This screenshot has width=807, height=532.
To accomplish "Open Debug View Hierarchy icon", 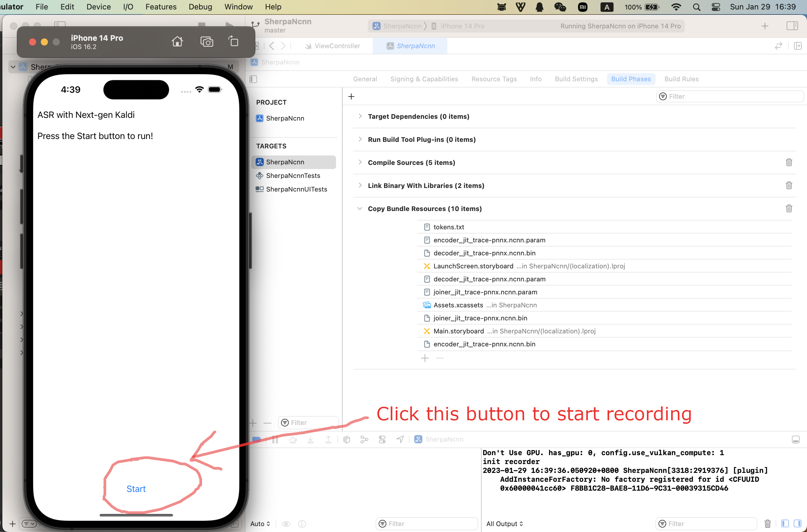I will 347,439.
